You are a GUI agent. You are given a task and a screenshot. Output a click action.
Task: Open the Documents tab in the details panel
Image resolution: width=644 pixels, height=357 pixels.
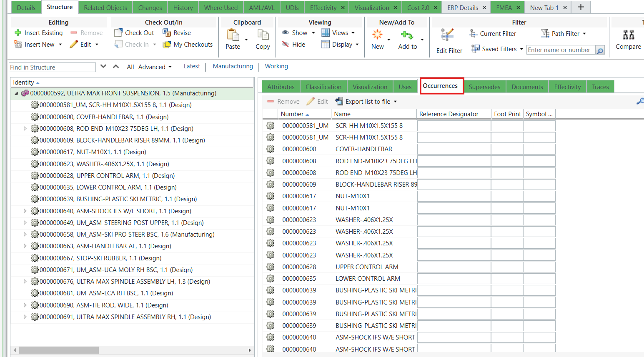pyautogui.click(x=527, y=87)
